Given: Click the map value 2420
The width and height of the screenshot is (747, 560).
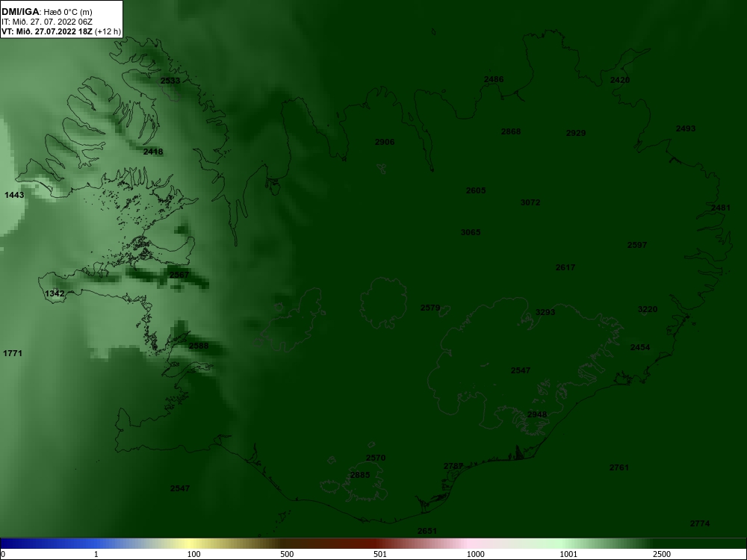Looking at the screenshot, I should 620,80.
